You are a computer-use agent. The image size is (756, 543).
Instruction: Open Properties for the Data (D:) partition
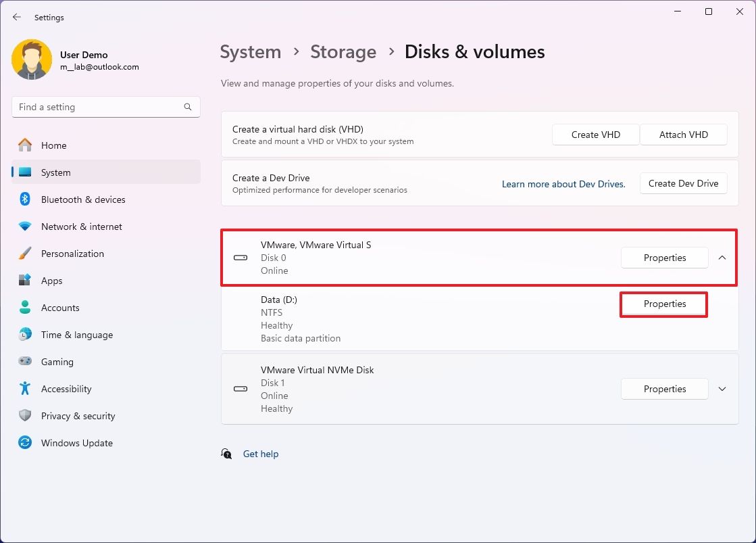[664, 304]
